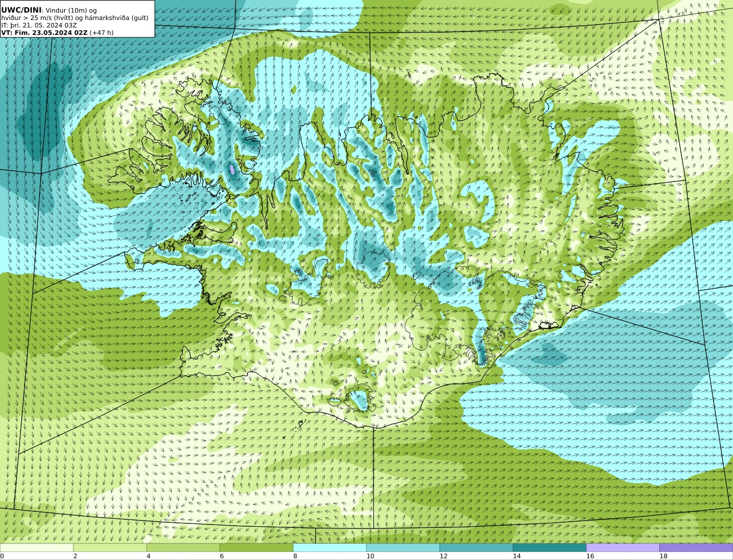The width and height of the screenshot is (733, 560).
Task: Select the 4–6 m/s green legend swatch
Action: (183, 547)
